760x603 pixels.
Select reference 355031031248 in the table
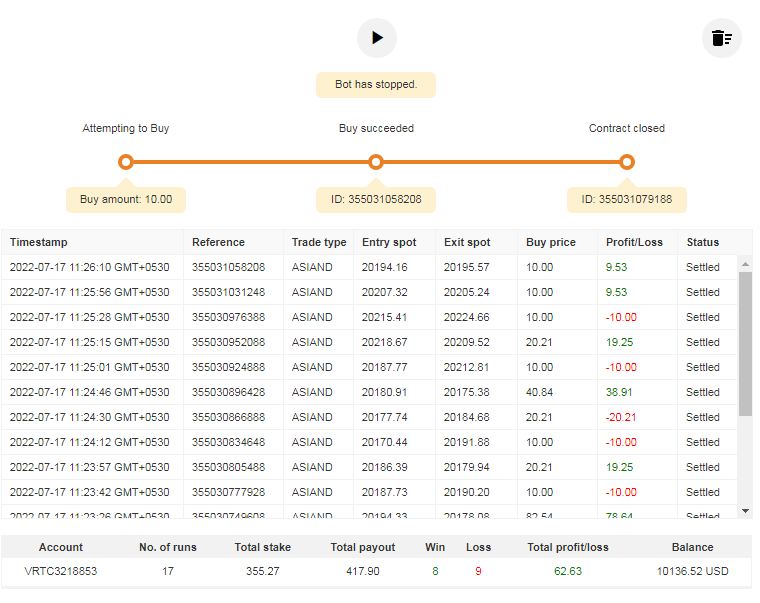click(228, 292)
